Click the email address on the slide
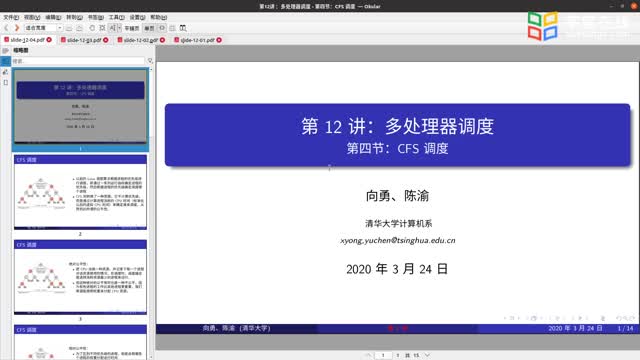 pos(398,240)
